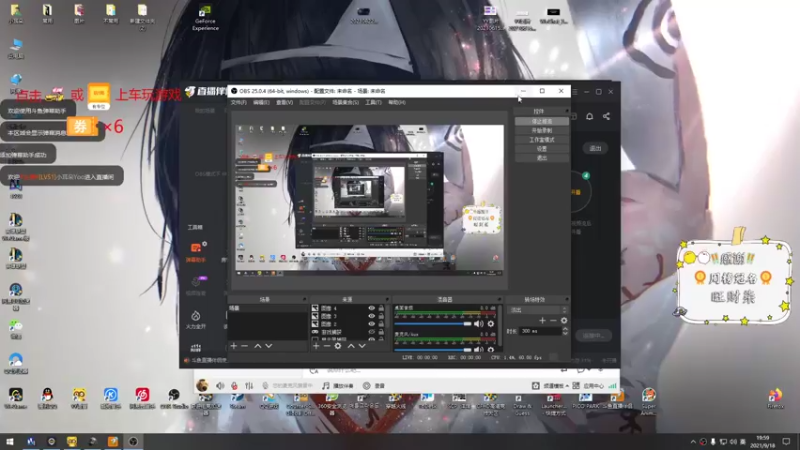Image resolution: width=800 pixels, height=450 pixels.
Task: Move scene up with the arrow icon
Action: pos(258,346)
